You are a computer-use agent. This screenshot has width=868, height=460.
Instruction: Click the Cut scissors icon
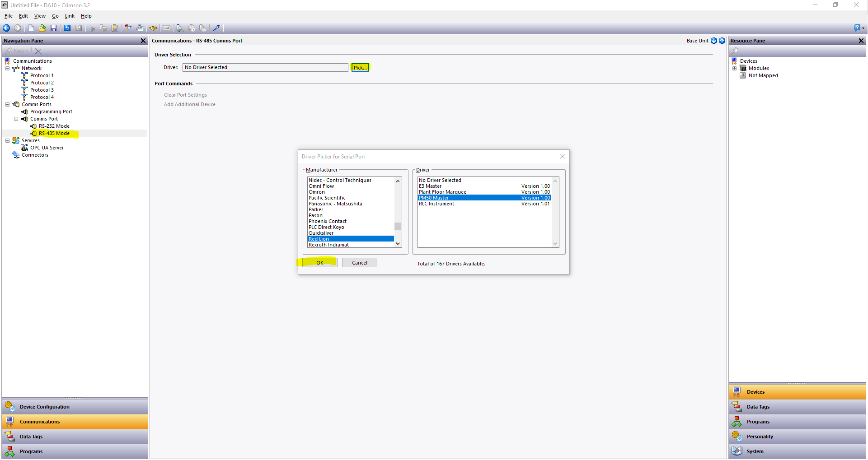pyautogui.click(x=92, y=28)
